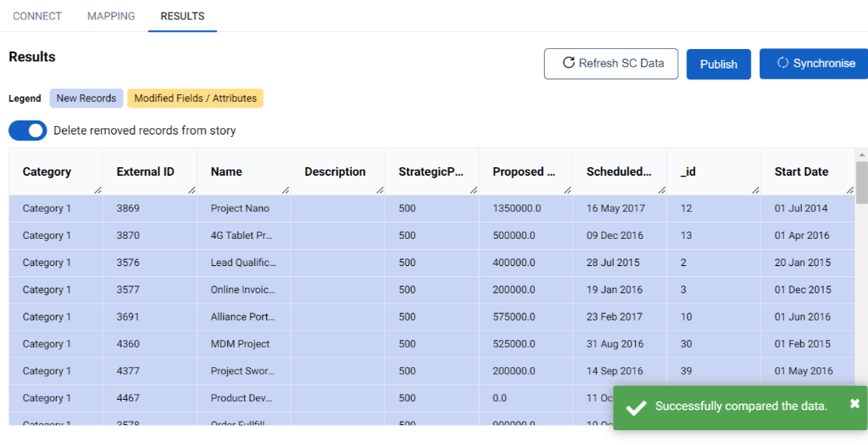Click External ID 3576 cell
868x445 pixels.
[x=150, y=263]
